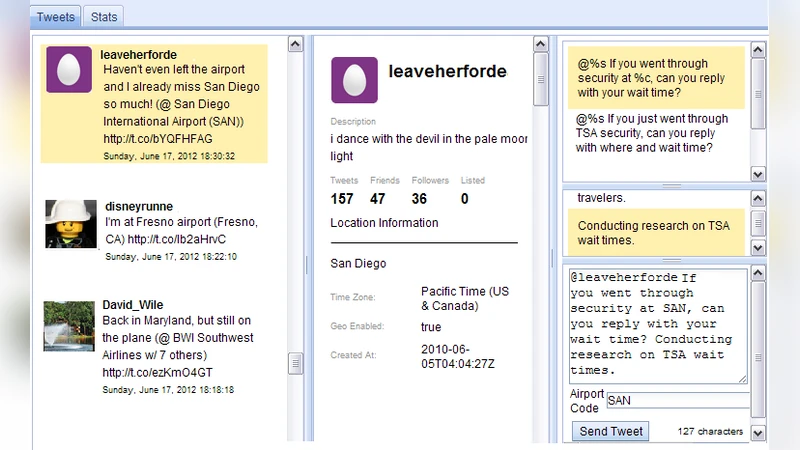Click scroll down arrow of compose panel
Viewport: 800px width, 450px height.
[x=757, y=433]
